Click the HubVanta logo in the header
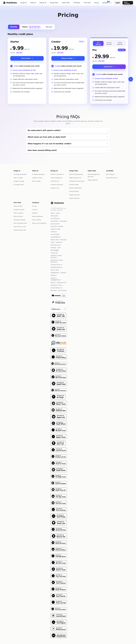This screenshot has height=644, width=136. (x=10, y=3)
